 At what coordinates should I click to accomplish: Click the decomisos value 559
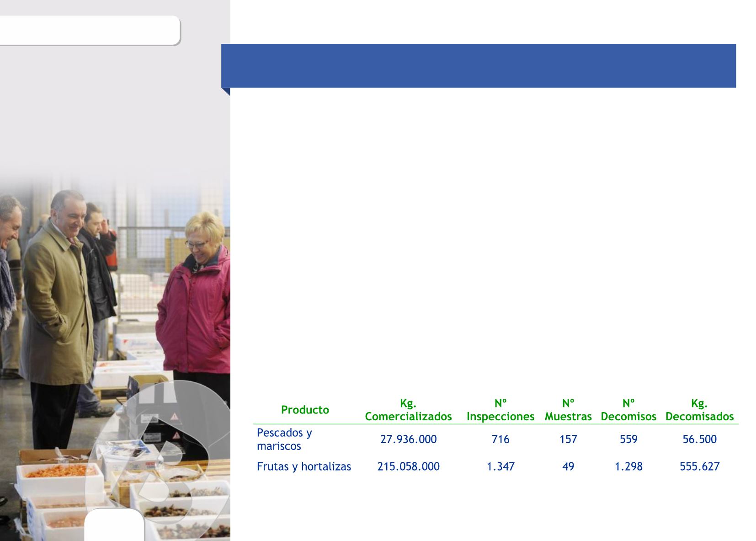628,439
